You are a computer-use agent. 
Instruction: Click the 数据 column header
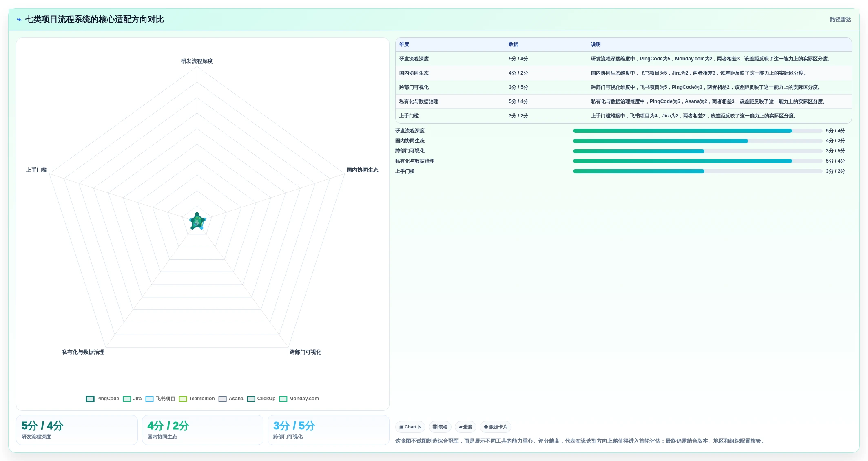(514, 44)
